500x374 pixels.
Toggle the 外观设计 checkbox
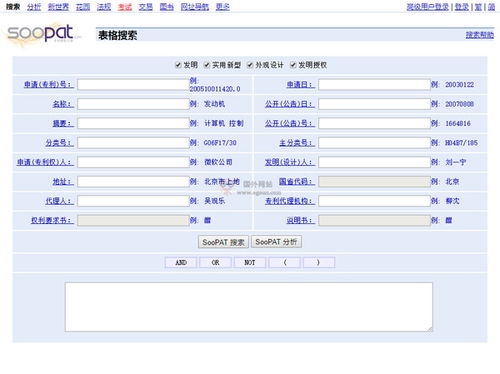coord(250,65)
